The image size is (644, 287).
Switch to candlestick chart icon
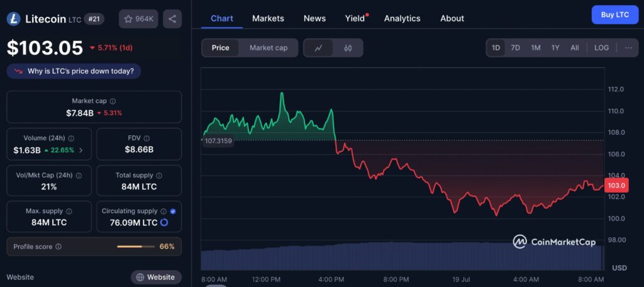[348, 48]
